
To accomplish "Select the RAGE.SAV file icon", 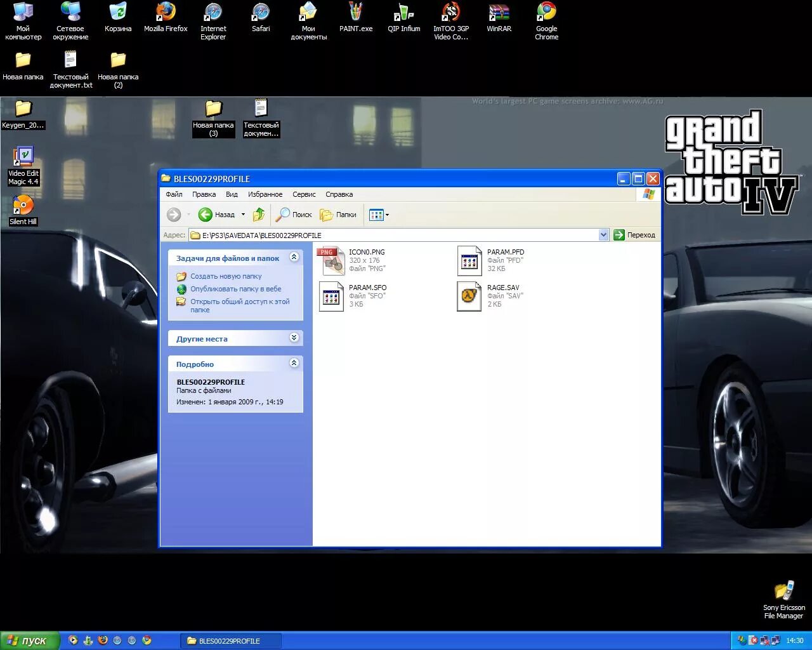I will click(x=469, y=296).
